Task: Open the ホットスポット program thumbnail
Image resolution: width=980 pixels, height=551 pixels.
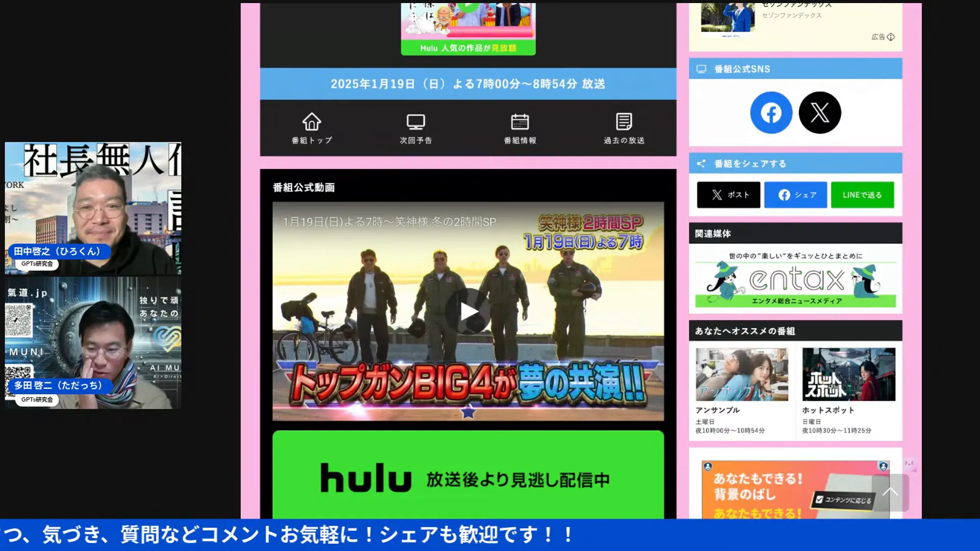Action: (x=848, y=374)
